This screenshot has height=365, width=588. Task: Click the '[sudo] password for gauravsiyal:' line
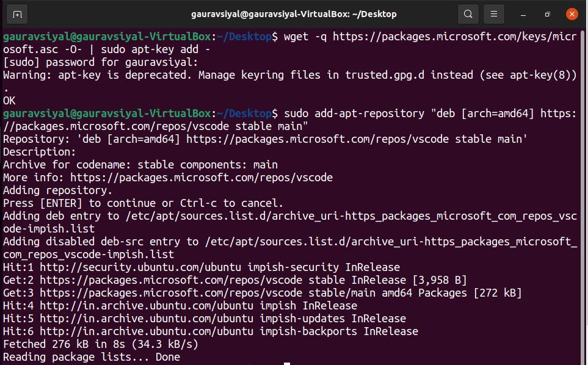click(x=101, y=62)
